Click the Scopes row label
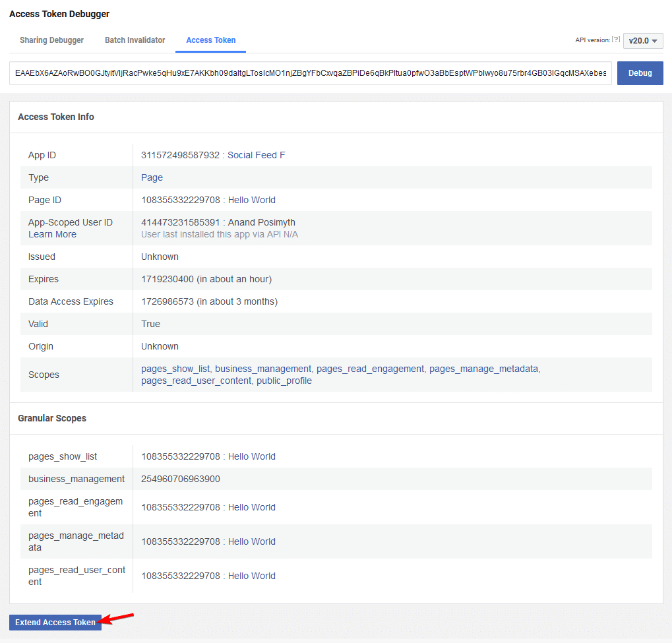Image resolution: width=672 pixels, height=643 pixels. point(44,375)
